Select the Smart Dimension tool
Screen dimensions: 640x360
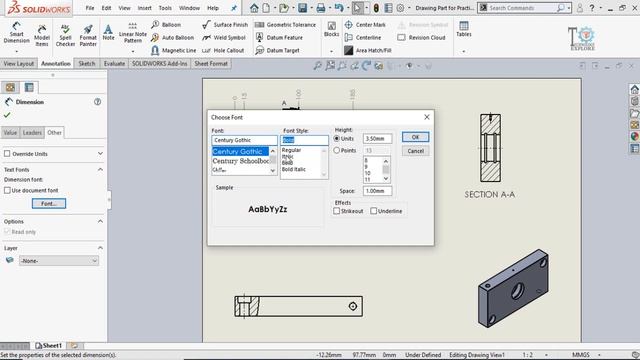coord(16,33)
